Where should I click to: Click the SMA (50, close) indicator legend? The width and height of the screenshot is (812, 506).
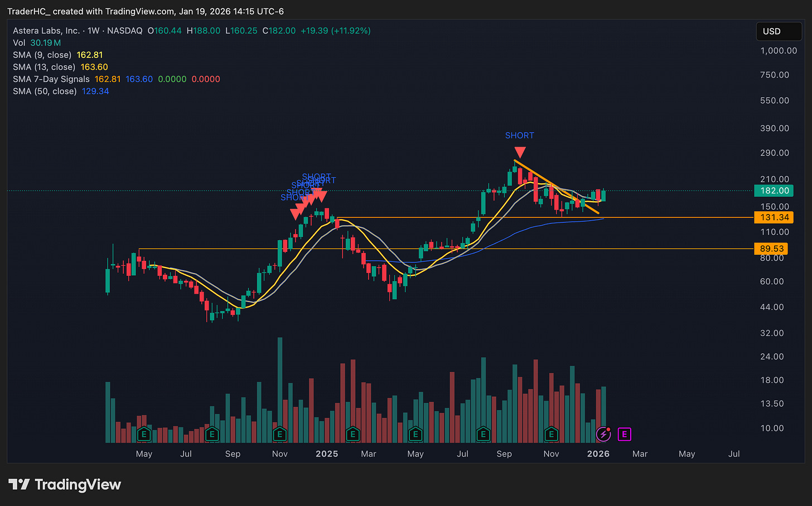point(61,91)
